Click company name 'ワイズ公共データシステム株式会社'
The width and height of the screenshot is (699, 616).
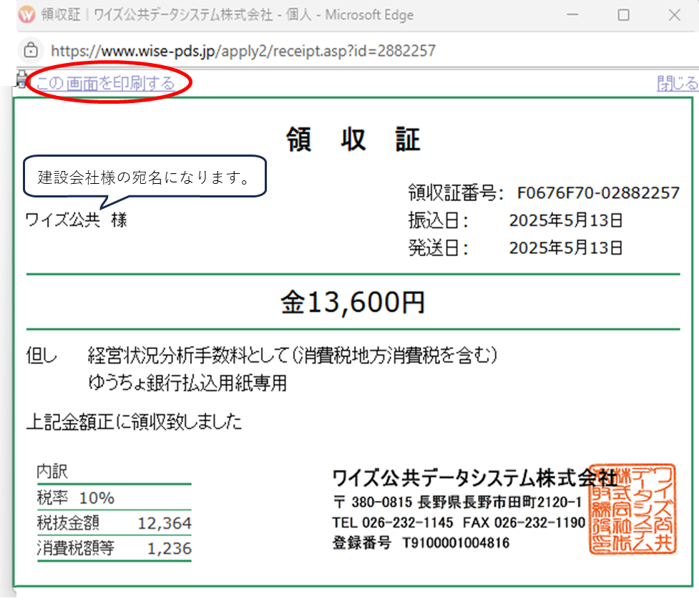(x=475, y=478)
